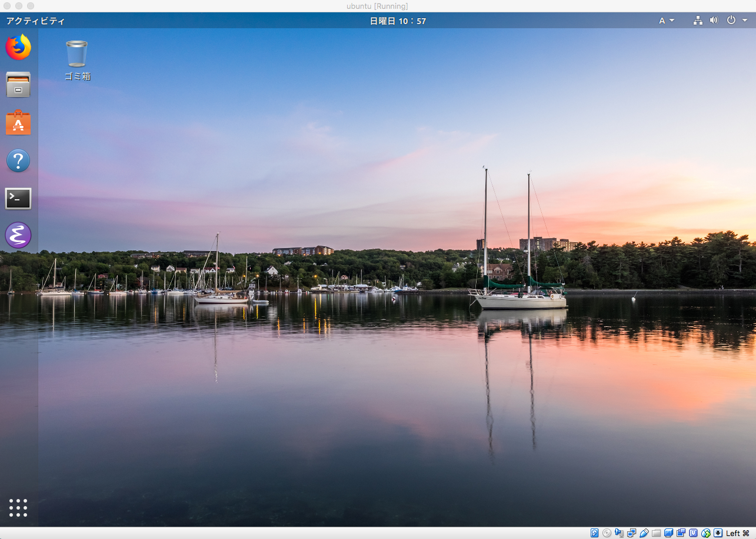The height and width of the screenshot is (539, 756).
Task: Open the clock 日曜日 10:57 calendar menu
Action: (x=398, y=21)
